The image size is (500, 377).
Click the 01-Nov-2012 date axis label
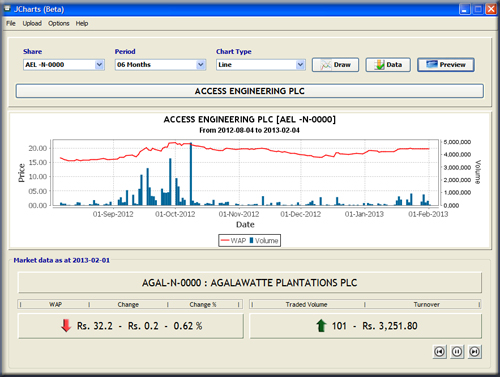click(x=239, y=214)
